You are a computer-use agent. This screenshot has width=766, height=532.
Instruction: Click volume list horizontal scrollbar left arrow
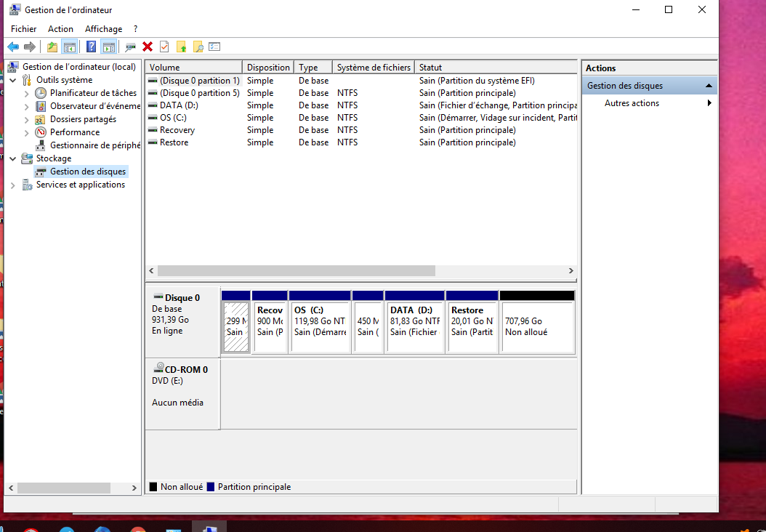point(151,270)
